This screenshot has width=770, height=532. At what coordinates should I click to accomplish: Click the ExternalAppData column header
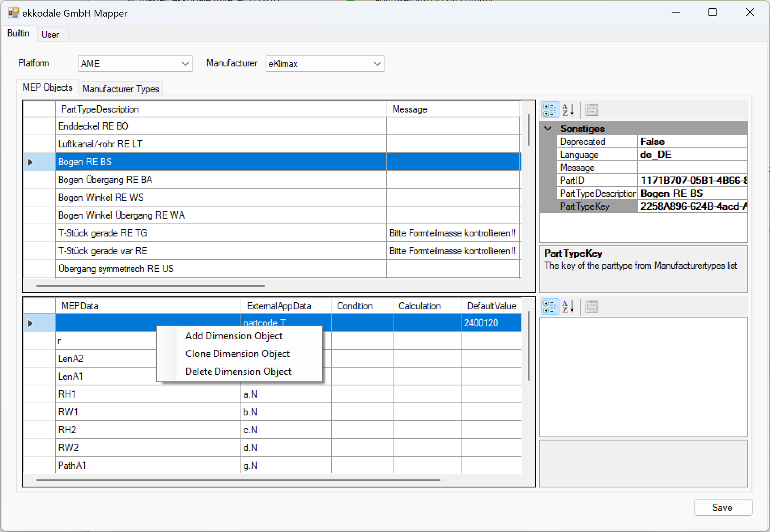click(286, 306)
